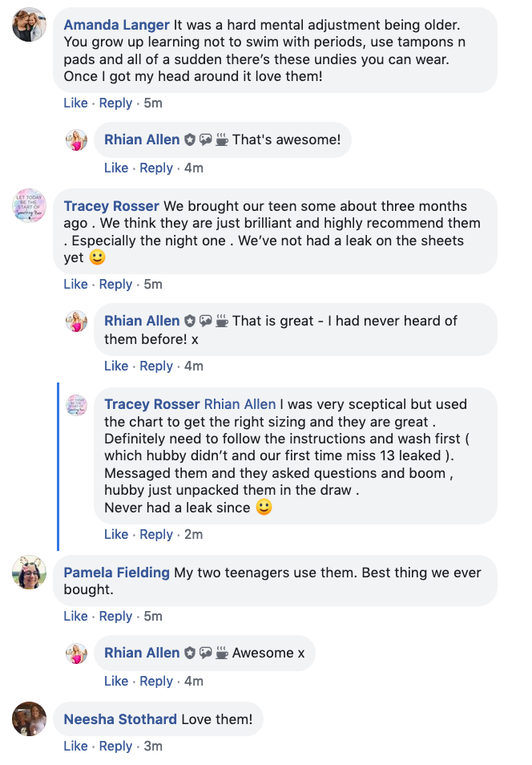Reply to Rhian's "That's awesome!" comment
This screenshot has height=765, width=532.
[156, 168]
